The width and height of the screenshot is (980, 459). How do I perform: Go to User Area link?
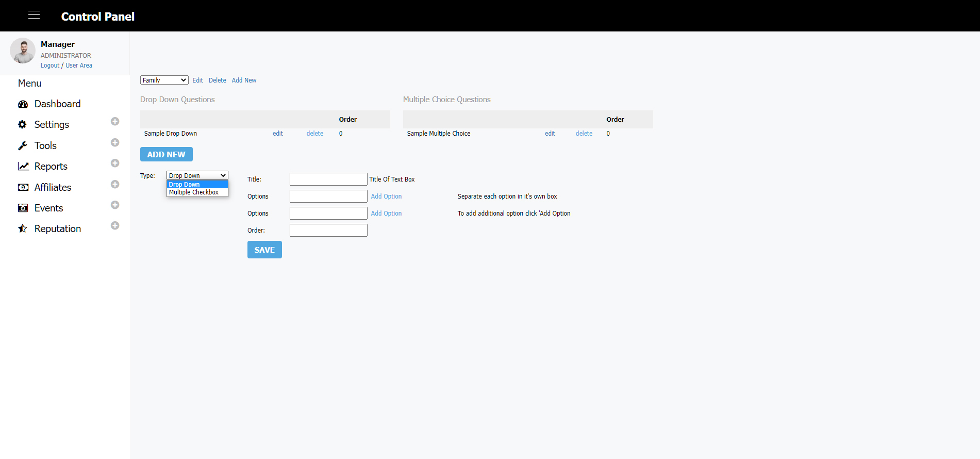click(79, 65)
